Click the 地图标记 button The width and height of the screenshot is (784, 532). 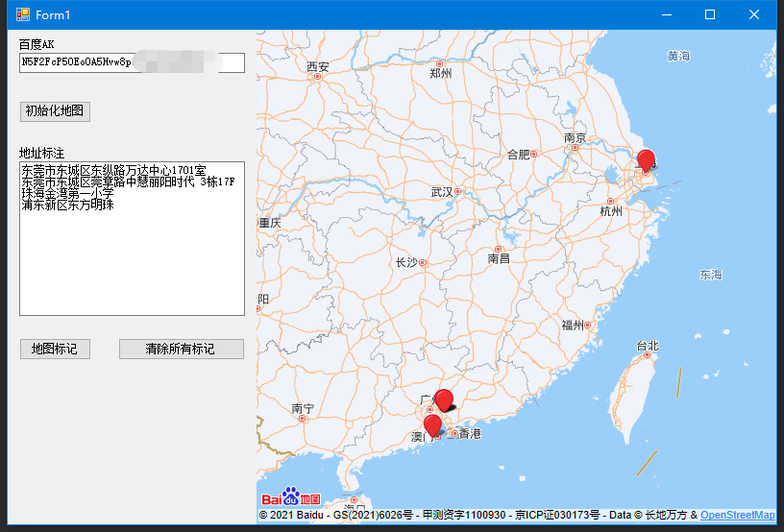(x=55, y=349)
